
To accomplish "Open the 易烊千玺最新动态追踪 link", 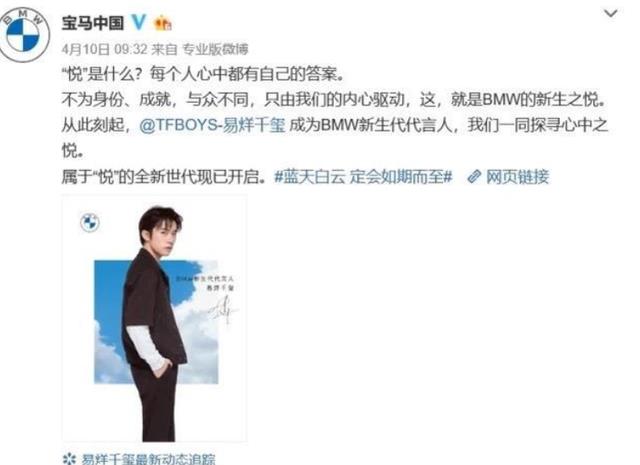I will [148, 459].
